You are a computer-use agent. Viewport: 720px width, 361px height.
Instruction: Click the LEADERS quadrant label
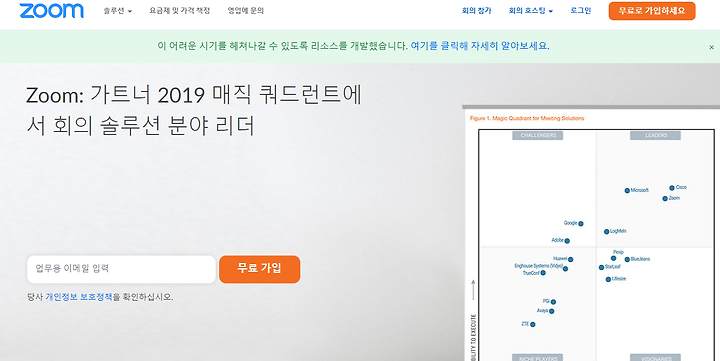click(655, 135)
